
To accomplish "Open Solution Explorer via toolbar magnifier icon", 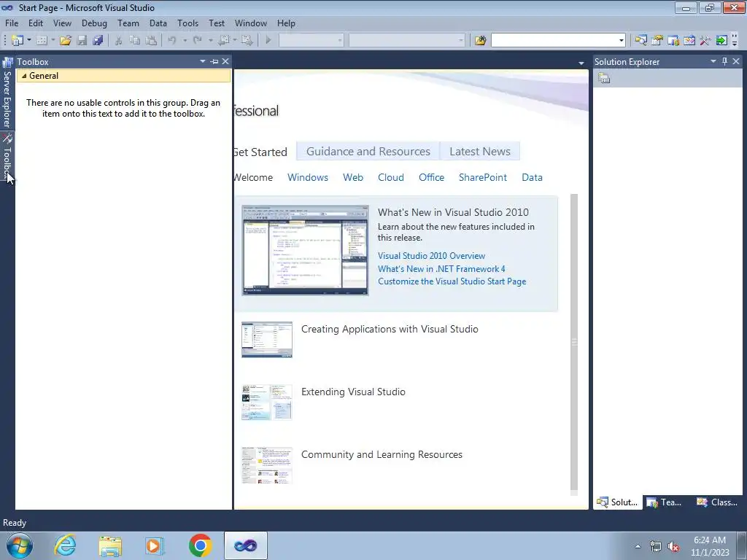I will point(640,41).
